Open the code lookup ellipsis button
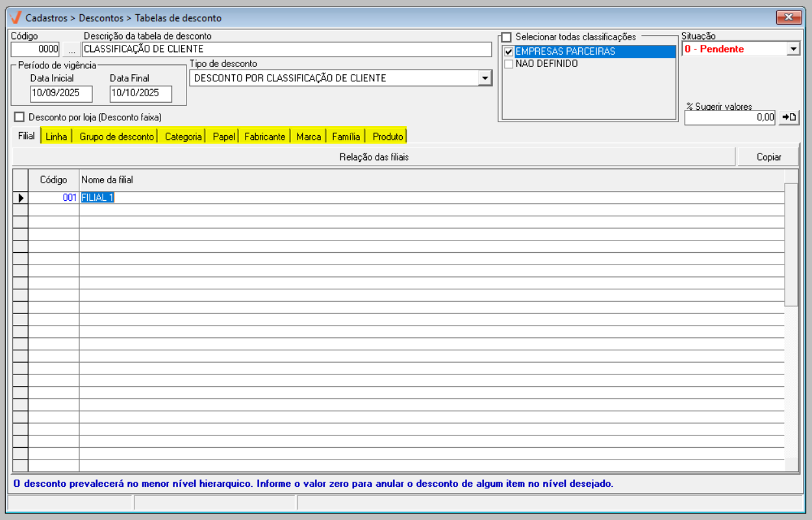 (71, 49)
